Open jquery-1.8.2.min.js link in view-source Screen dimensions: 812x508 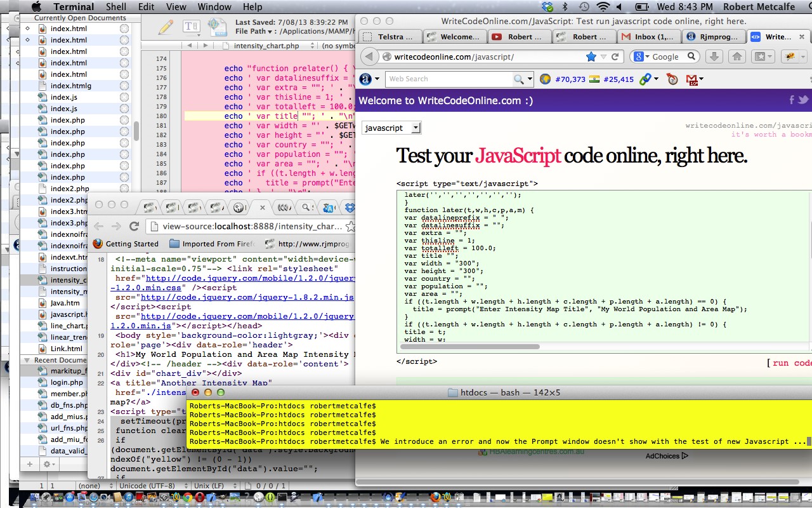[247, 297]
